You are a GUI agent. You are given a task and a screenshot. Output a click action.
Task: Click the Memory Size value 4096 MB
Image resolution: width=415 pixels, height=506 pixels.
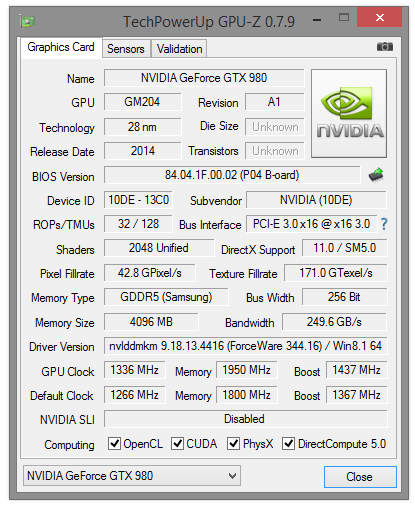click(x=151, y=322)
